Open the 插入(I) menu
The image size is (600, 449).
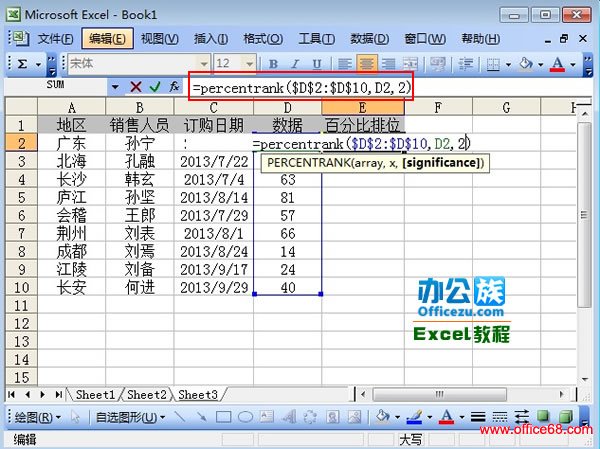[211, 39]
